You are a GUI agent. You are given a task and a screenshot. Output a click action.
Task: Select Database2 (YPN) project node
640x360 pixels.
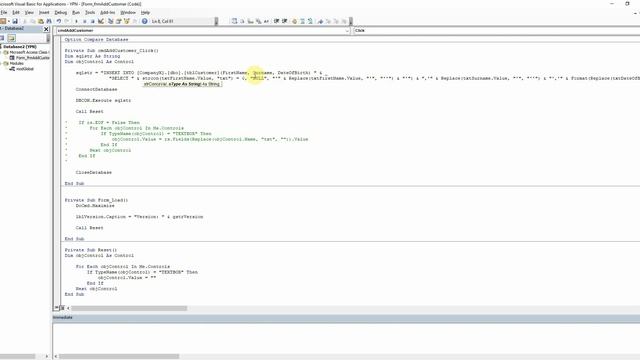pos(20,47)
